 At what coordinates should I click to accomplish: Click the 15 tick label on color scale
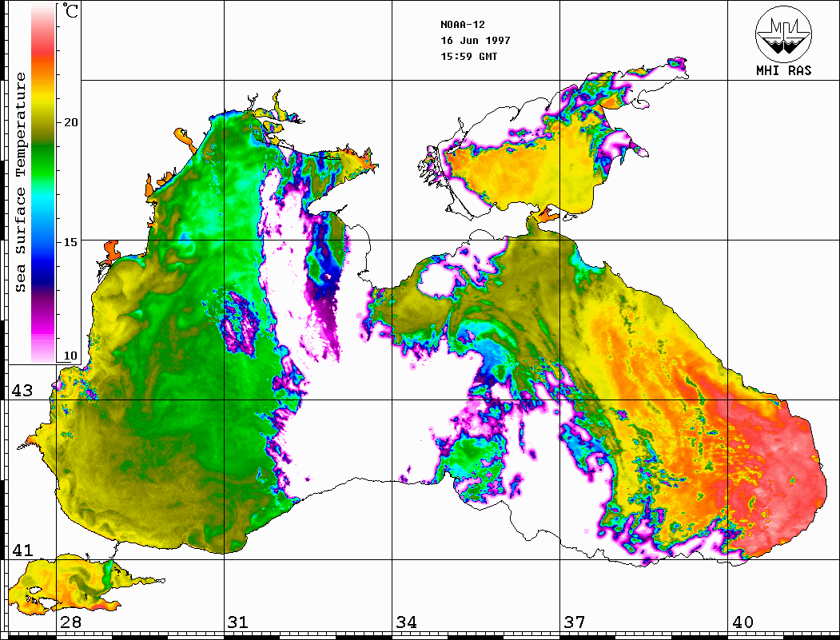pyautogui.click(x=70, y=242)
